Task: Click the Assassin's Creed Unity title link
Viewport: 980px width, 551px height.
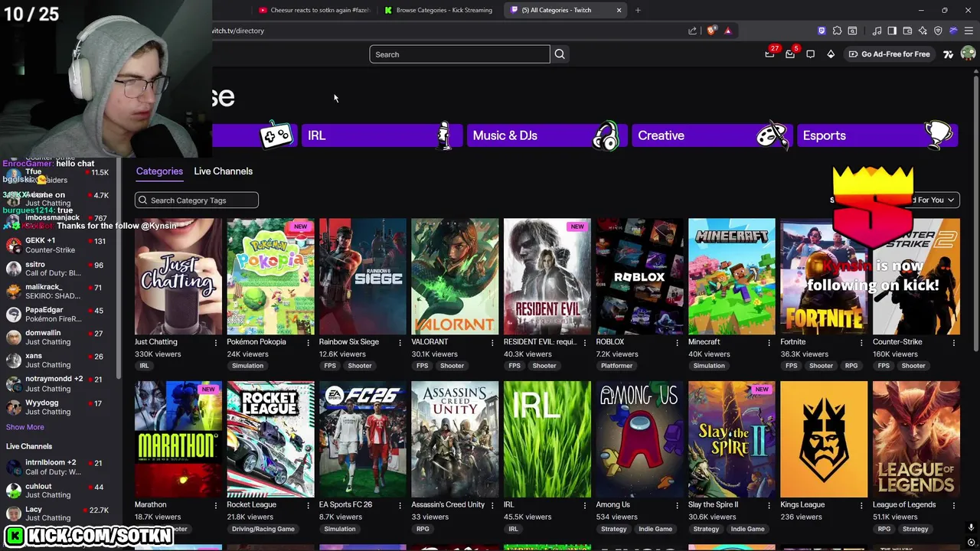Action: (x=448, y=505)
